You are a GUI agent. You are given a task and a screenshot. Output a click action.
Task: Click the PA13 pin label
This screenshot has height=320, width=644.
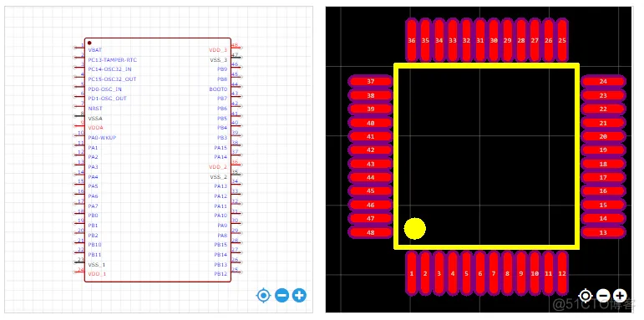[221, 186]
